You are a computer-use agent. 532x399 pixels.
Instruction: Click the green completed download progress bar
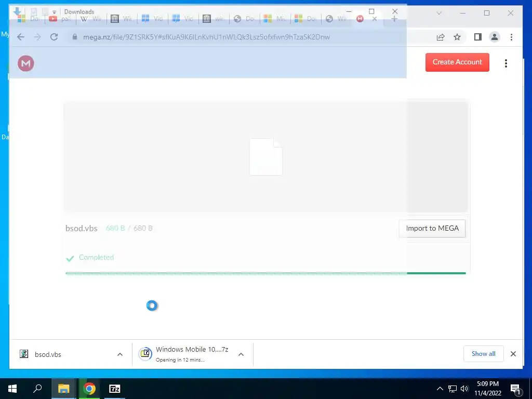pos(265,273)
